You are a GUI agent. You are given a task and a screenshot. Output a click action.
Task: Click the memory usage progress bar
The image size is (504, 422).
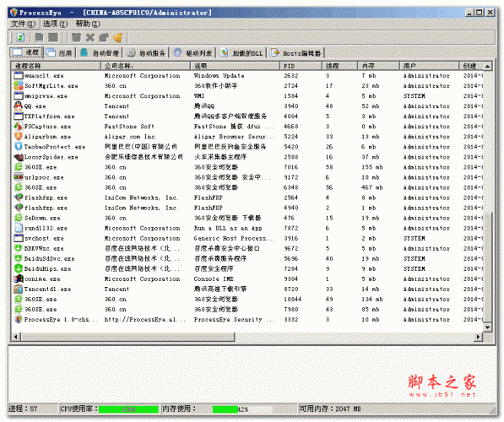point(242,409)
